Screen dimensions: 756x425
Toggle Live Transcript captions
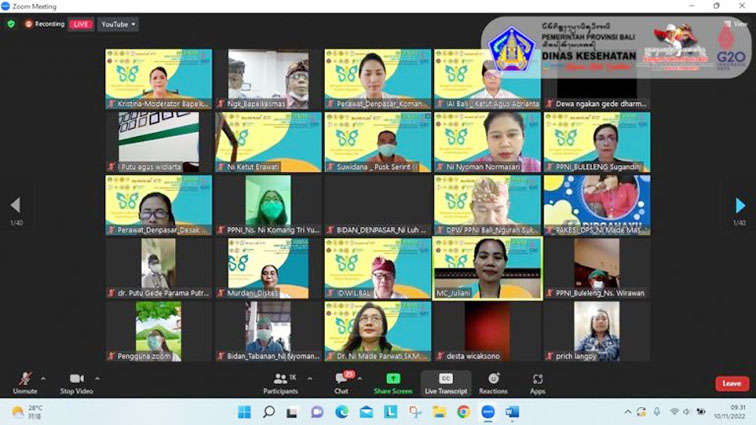(x=446, y=384)
